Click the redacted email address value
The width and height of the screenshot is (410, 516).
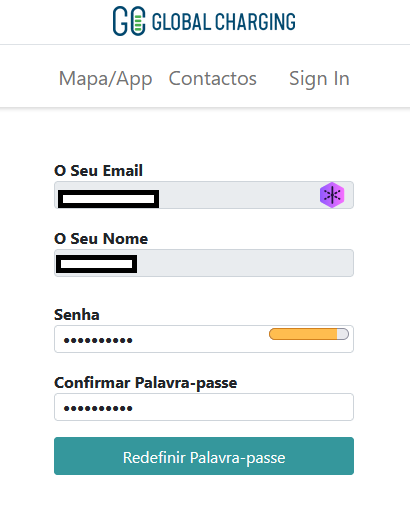[x=108, y=199]
